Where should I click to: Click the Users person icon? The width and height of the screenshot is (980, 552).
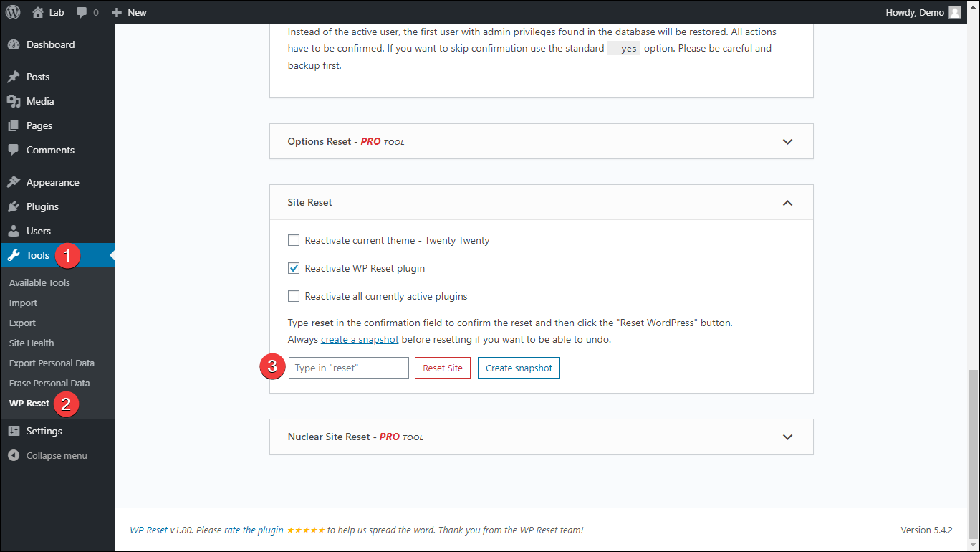(x=14, y=231)
